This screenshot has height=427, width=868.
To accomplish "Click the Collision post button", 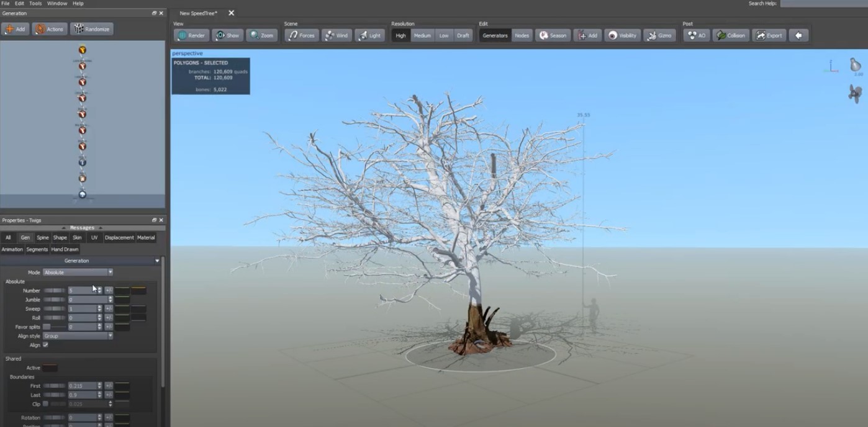I will click(x=731, y=35).
